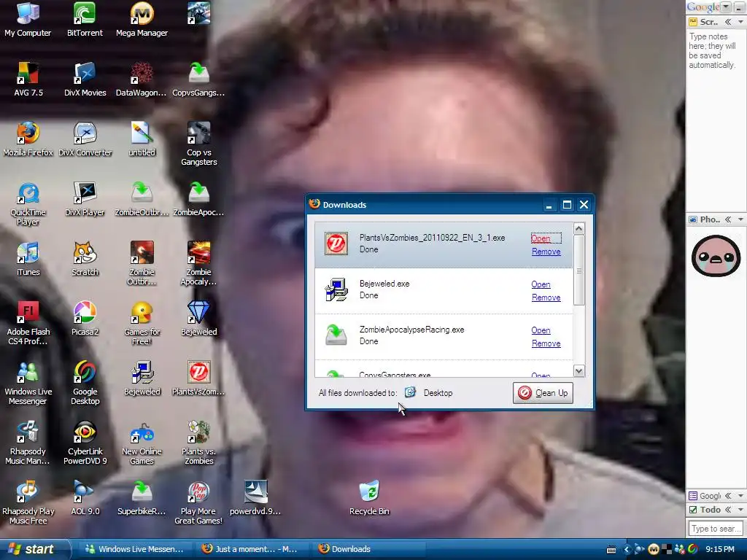Screen dimensions: 747x560
Task: Select the DivX Player desktop icon
Action: tap(85, 199)
